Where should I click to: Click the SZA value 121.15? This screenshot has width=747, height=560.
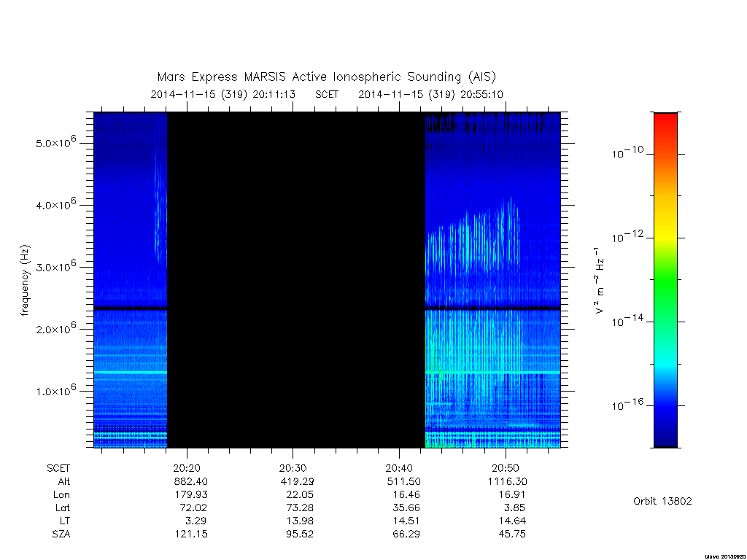pos(191,534)
